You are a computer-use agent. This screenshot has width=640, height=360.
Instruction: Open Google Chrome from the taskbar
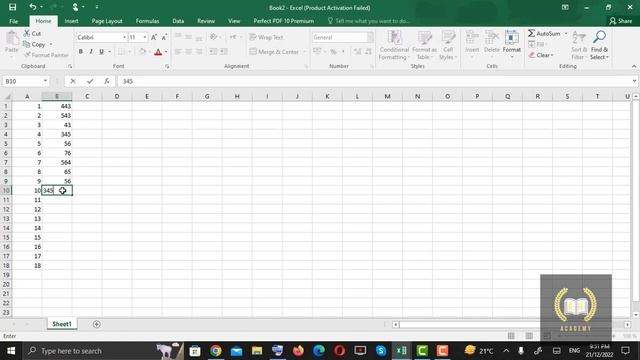(x=216, y=351)
